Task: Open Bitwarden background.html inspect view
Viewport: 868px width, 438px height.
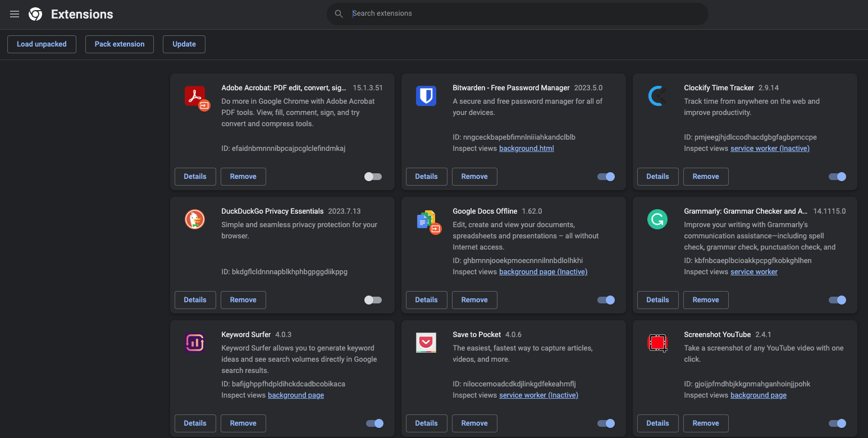Action: pos(527,149)
